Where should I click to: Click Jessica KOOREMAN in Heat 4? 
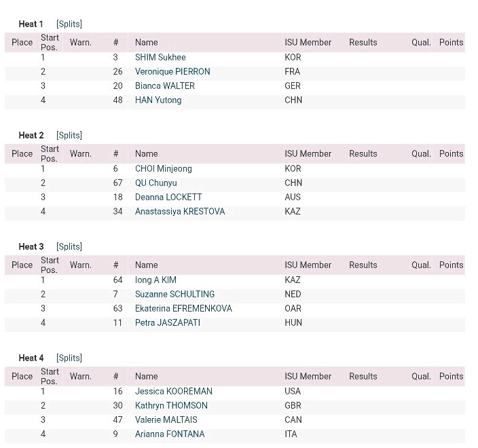[174, 391]
